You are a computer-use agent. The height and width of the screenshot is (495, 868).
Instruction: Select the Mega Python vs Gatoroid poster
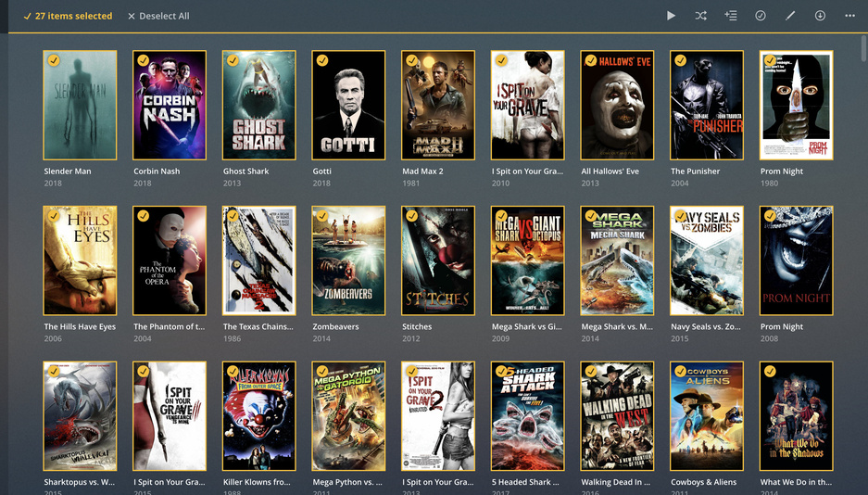point(348,416)
